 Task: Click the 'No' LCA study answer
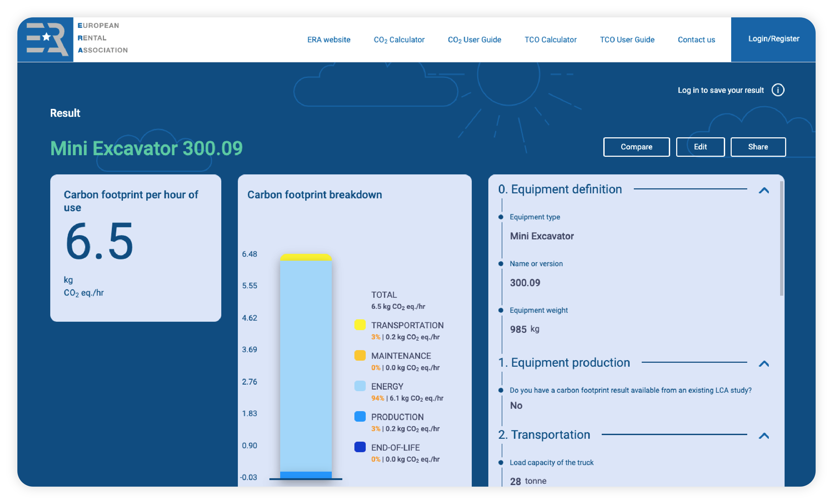click(516, 405)
